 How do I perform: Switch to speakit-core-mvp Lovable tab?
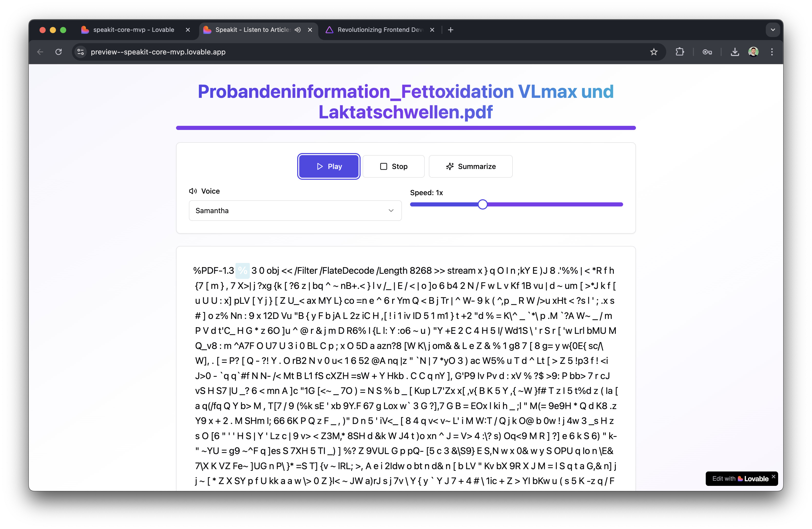coord(133,30)
